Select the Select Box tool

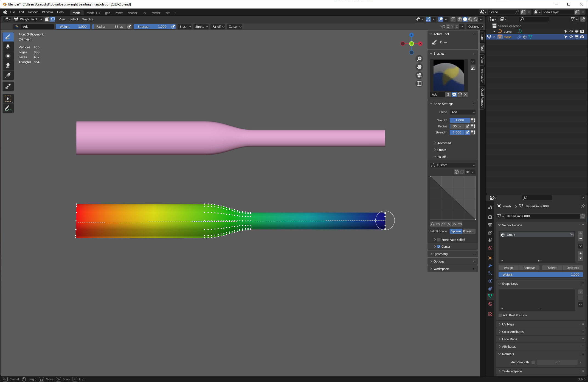pos(8,99)
